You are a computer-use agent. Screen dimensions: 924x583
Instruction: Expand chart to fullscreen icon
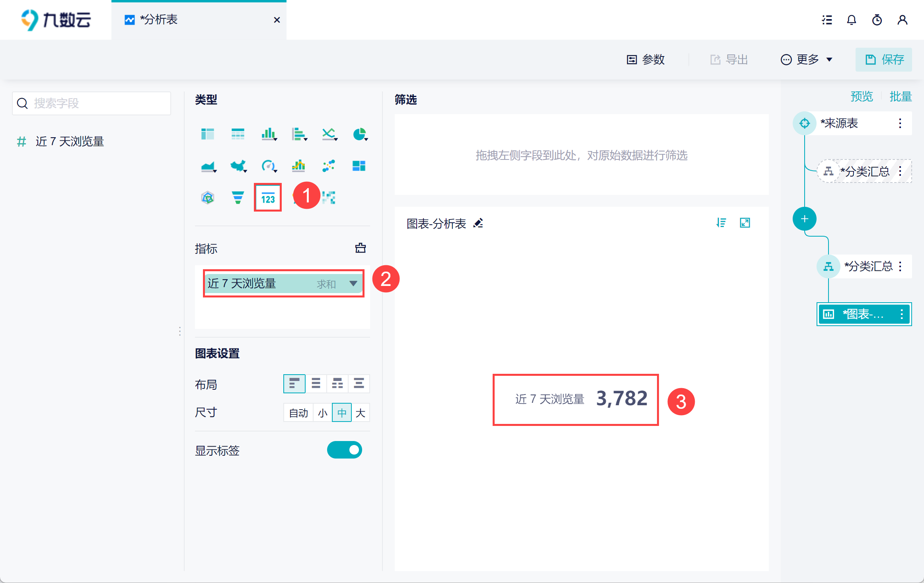point(745,223)
